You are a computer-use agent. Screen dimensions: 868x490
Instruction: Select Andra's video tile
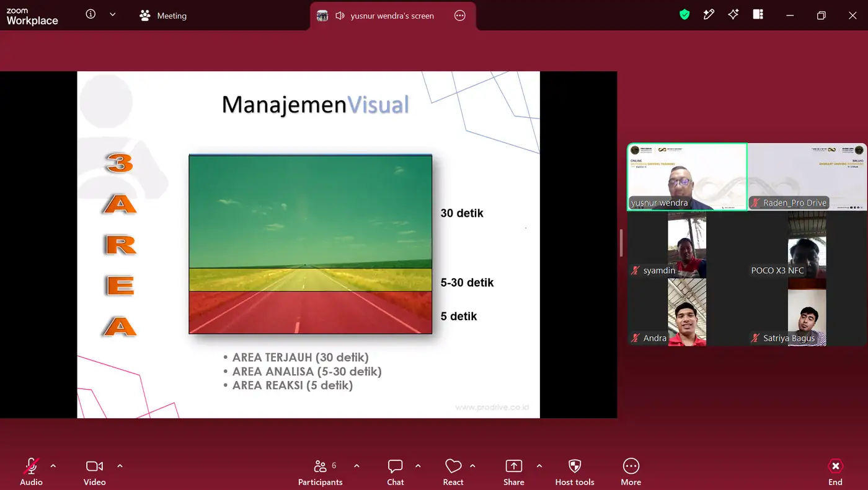point(687,312)
